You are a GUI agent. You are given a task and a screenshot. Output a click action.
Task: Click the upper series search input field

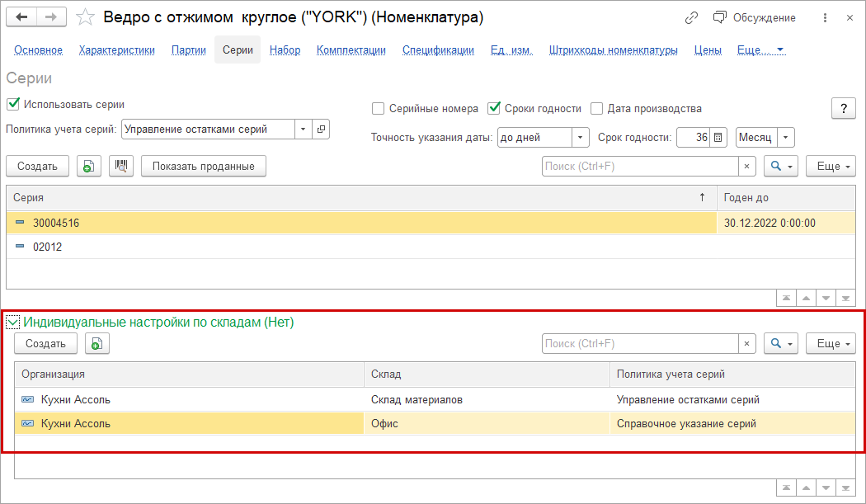[x=640, y=166]
